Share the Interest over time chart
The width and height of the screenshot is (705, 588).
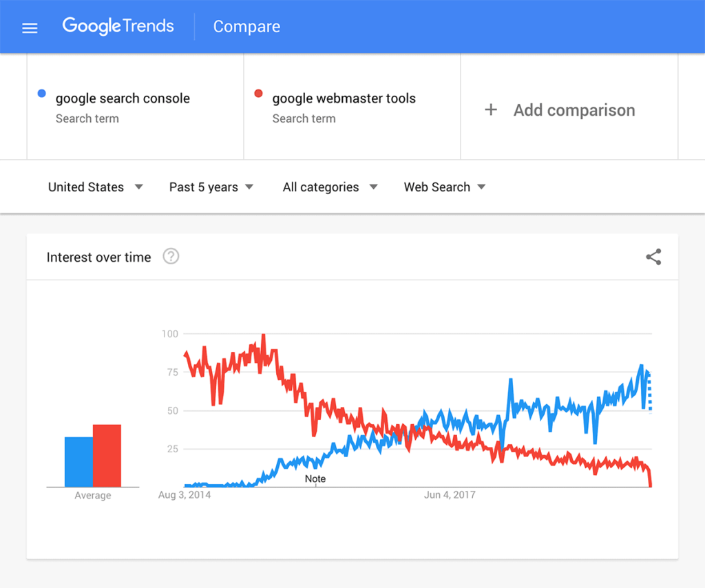(653, 256)
